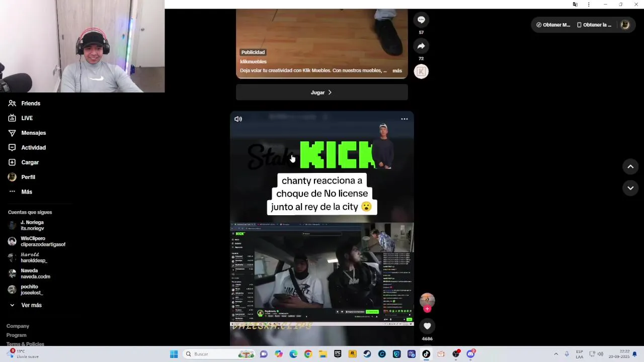Open Google Chrome from the taskbar
Viewport: 644px width, 362px height.
(x=308, y=354)
